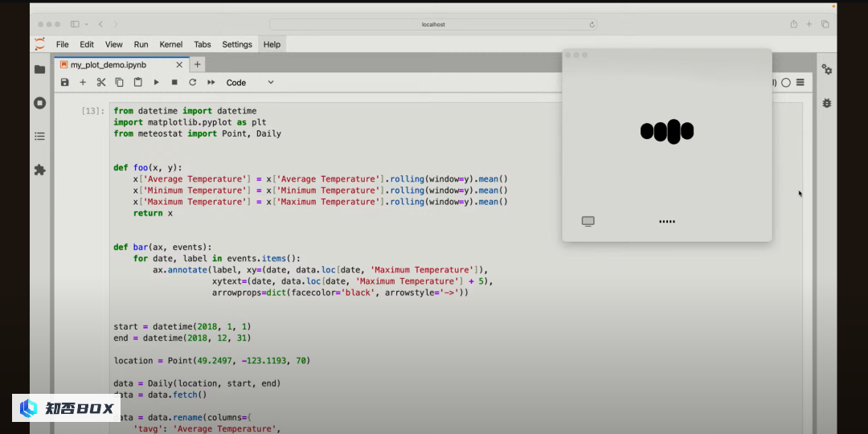Screen dimensions: 868x434
Task: Open the Run menu
Action: tap(141, 44)
